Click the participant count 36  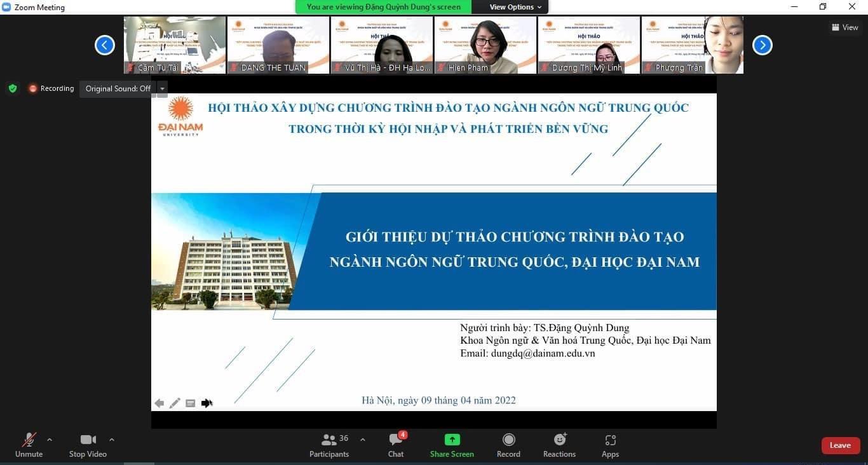[x=344, y=438]
